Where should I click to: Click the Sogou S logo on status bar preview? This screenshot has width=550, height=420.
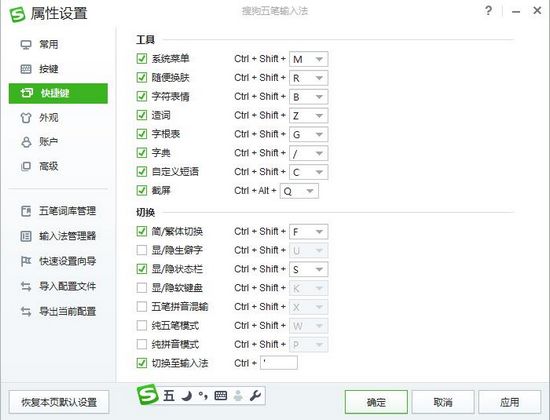coord(148,394)
